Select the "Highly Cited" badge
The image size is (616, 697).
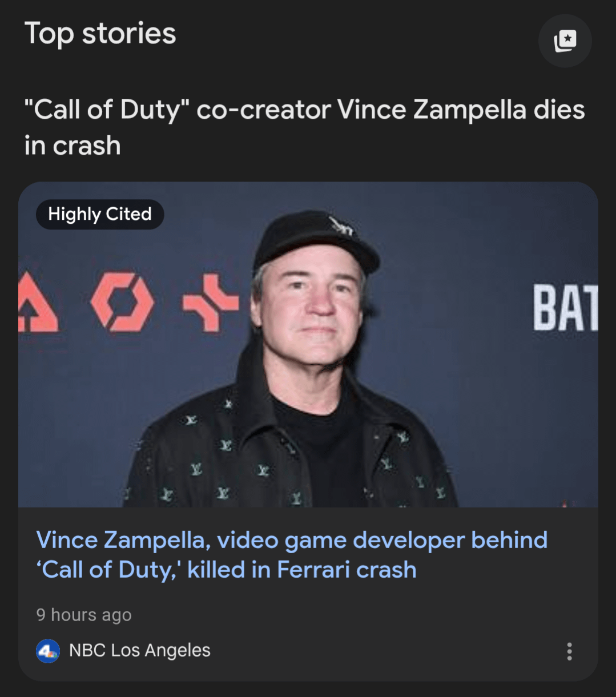(x=100, y=214)
